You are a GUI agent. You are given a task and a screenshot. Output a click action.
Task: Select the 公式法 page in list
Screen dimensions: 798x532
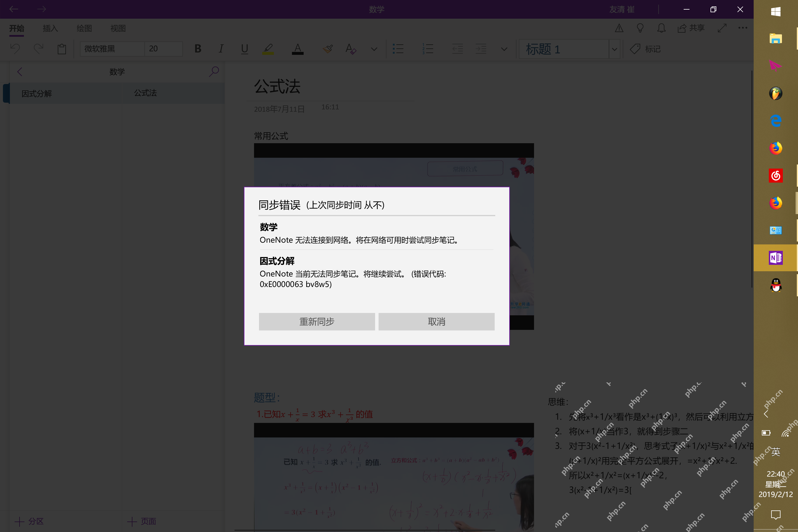(174, 93)
